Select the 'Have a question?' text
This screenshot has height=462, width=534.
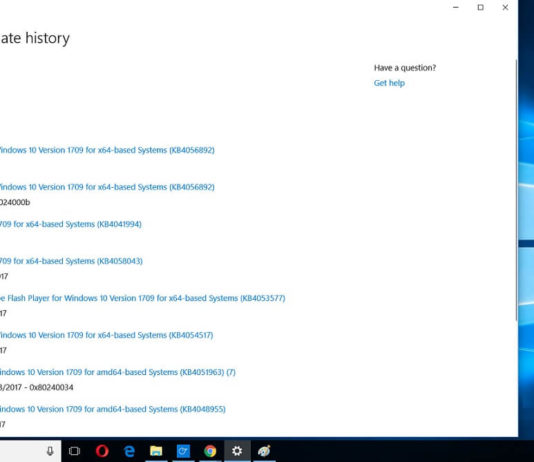[x=405, y=68]
